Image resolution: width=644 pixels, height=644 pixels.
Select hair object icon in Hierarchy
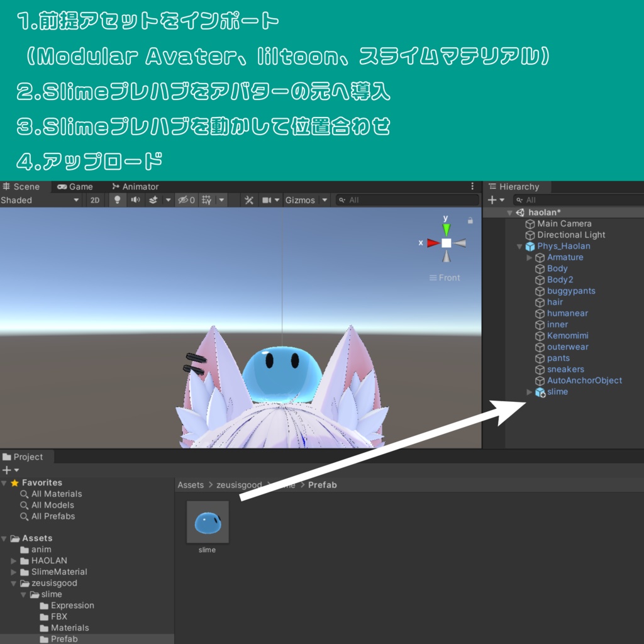[540, 303]
